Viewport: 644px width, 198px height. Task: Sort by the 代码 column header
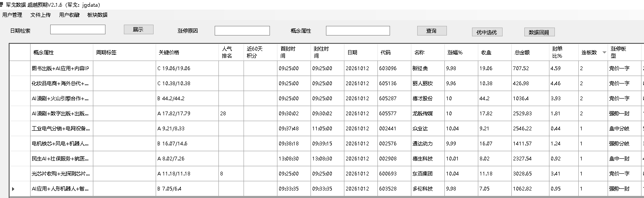tap(394, 53)
